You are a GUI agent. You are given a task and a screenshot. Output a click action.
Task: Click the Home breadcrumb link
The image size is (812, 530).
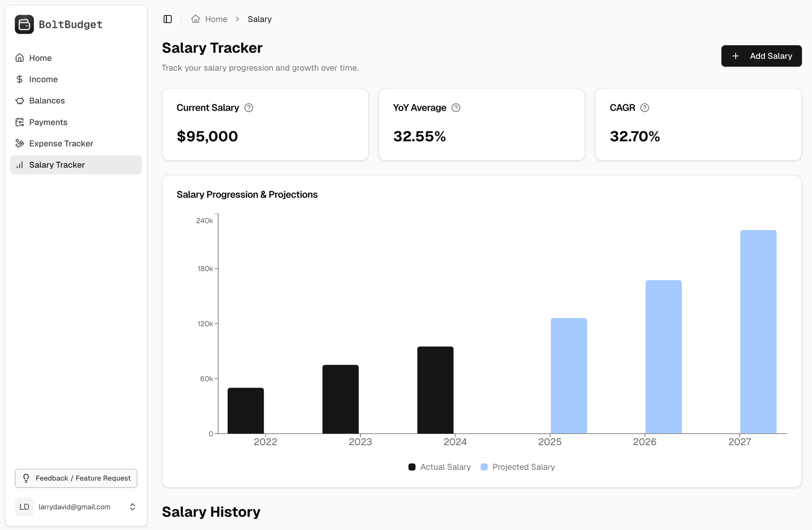point(216,19)
